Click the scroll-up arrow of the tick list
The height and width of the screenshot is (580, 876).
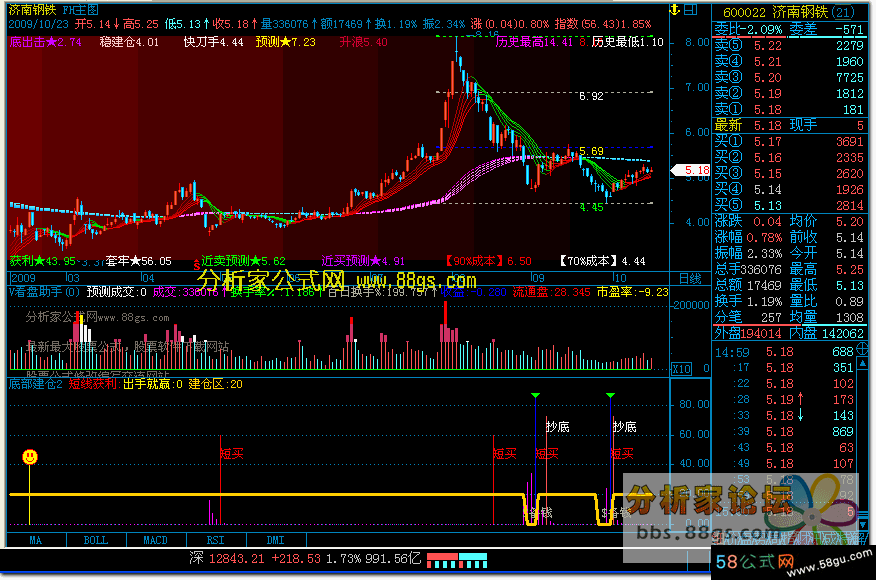[863, 363]
